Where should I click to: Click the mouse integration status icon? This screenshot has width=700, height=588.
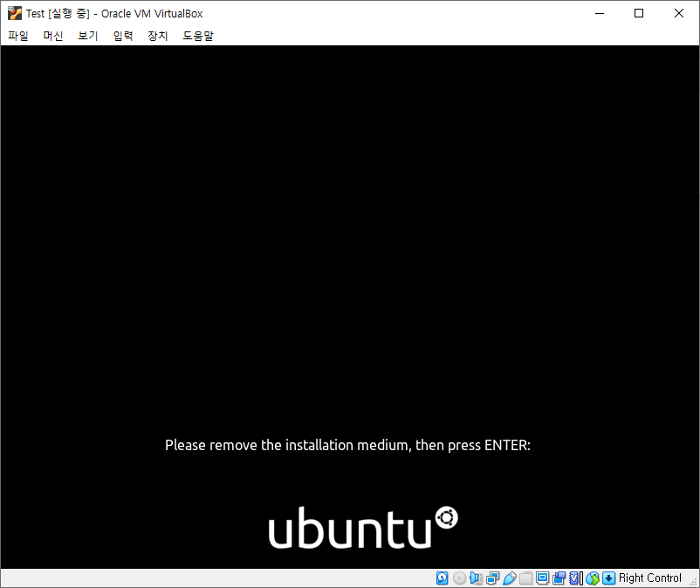(593, 578)
